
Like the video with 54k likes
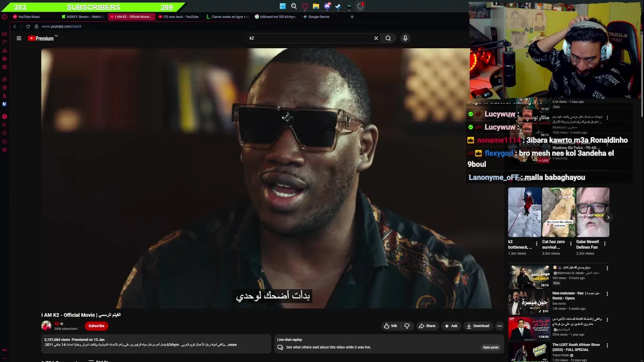tap(390, 326)
